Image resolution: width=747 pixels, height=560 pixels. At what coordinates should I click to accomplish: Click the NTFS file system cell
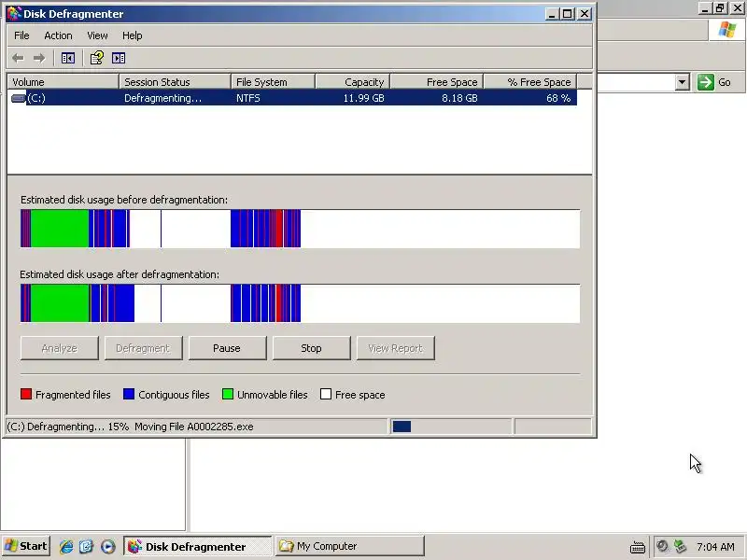[248, 98]
